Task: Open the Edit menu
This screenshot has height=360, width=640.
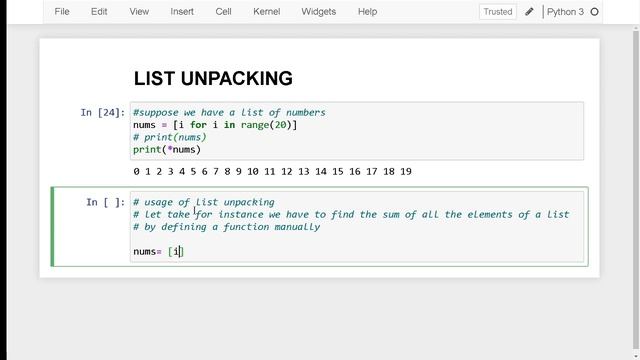Action: pyautogui.click(x=99, y=11)
